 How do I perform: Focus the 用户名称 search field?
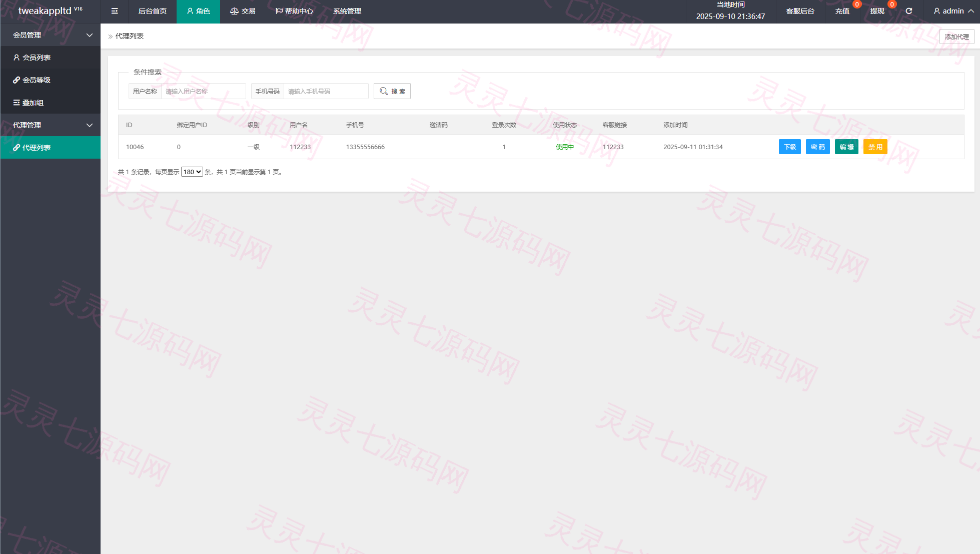tap(203, 91)
